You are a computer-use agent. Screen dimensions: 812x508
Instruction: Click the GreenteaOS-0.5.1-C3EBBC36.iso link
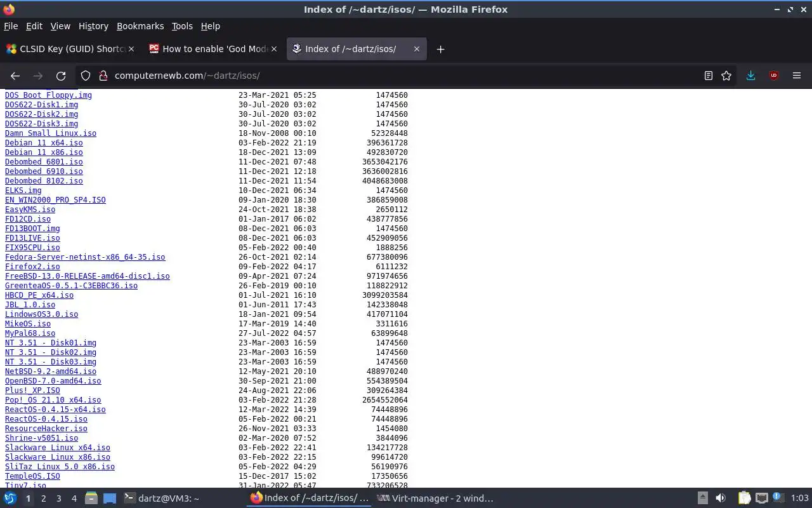click(x=71, y=286)
